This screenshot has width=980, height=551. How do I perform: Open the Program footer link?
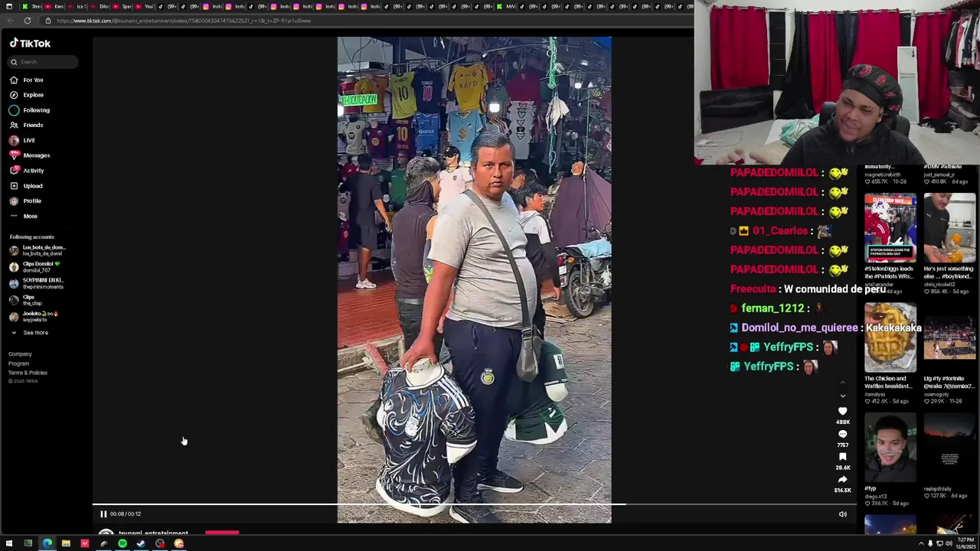point(18,364)
